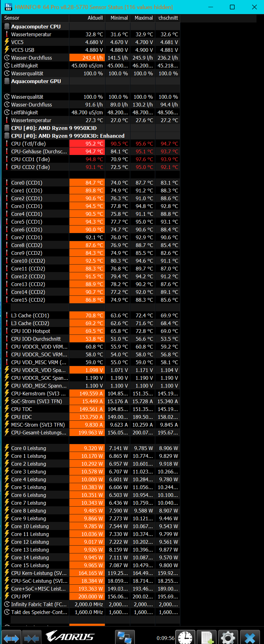Click the clock reset-timer icon
Image resolution: width=264 pixels, height=644 pixels.
tap(185, 637)
